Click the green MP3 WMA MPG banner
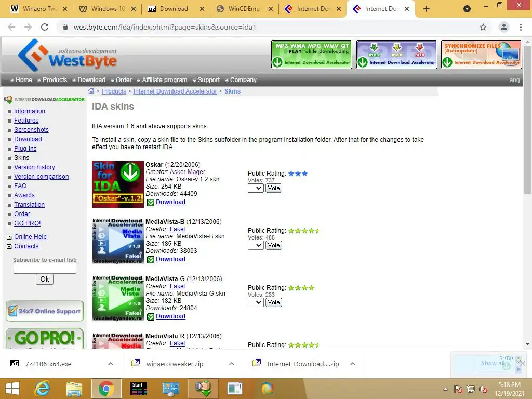Image resolution: width=532 pixels, height=399 pixels. pyautogui.click(x=312, y=55)
